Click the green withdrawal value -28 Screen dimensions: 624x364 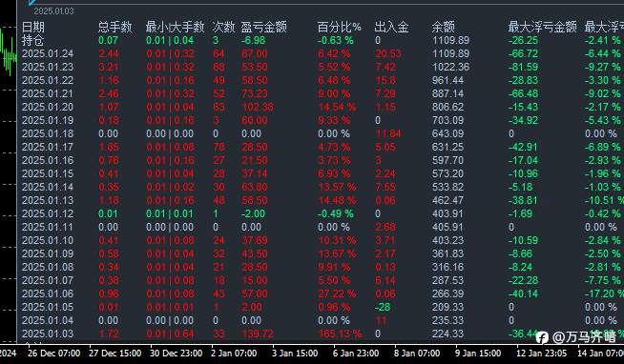[383, 307]
